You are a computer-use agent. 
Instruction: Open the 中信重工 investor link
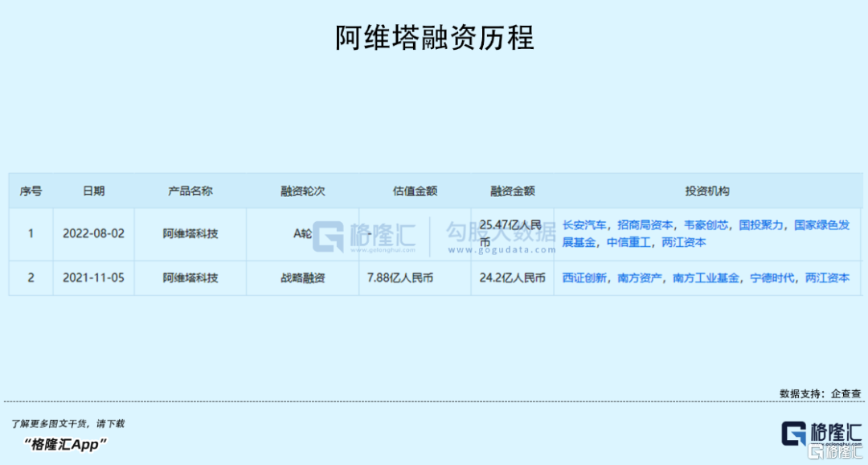pos(628,242)
